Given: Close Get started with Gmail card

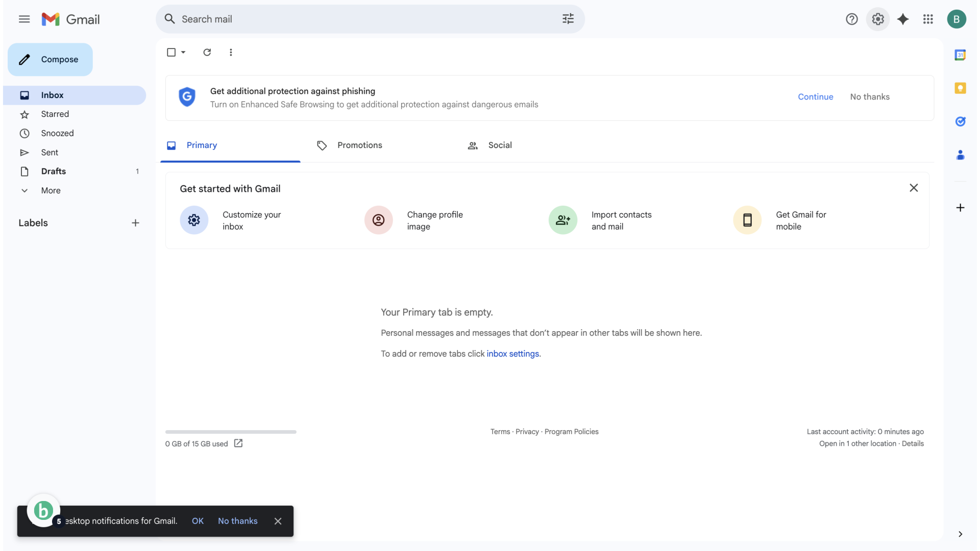Looking at the screenshot, I should [914, 188].
